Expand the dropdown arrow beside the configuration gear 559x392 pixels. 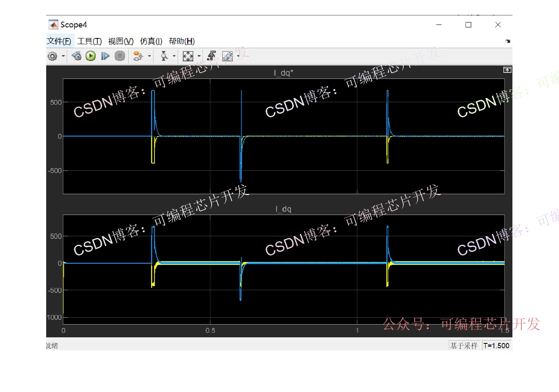coord(63,56)
